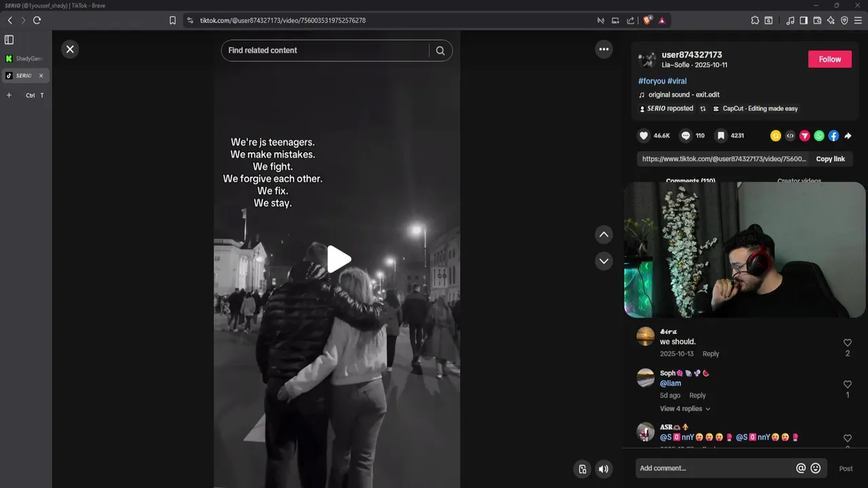Click CapCut Editing made easy tag
Image resolution: width=868 pixels, height=488 pixels.
click(755, 108)
